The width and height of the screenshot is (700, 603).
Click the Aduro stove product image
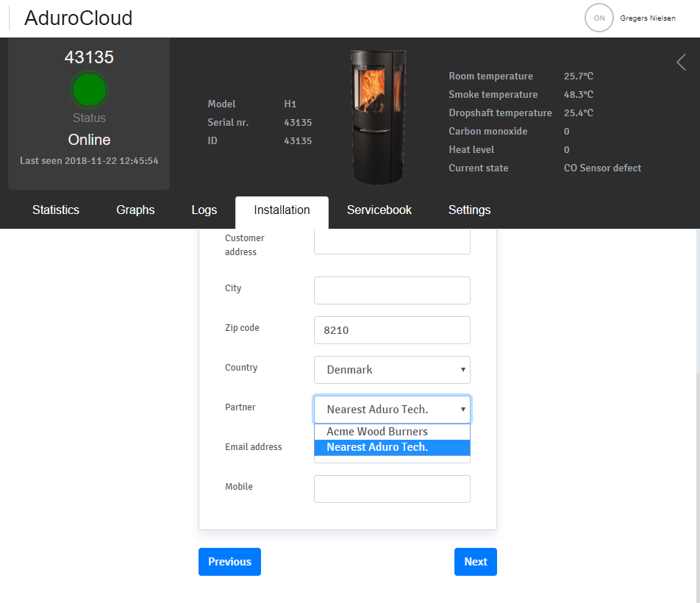tap(378, 118)
